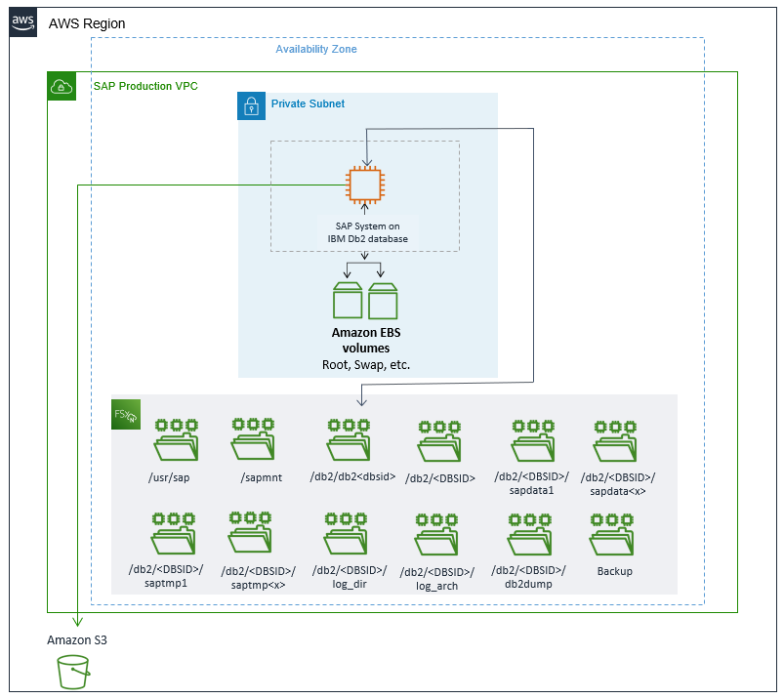The width and height of the screenshot is (784, 699).
Task: Click the /sapmnt folder icon
Action: pos(252,444)
